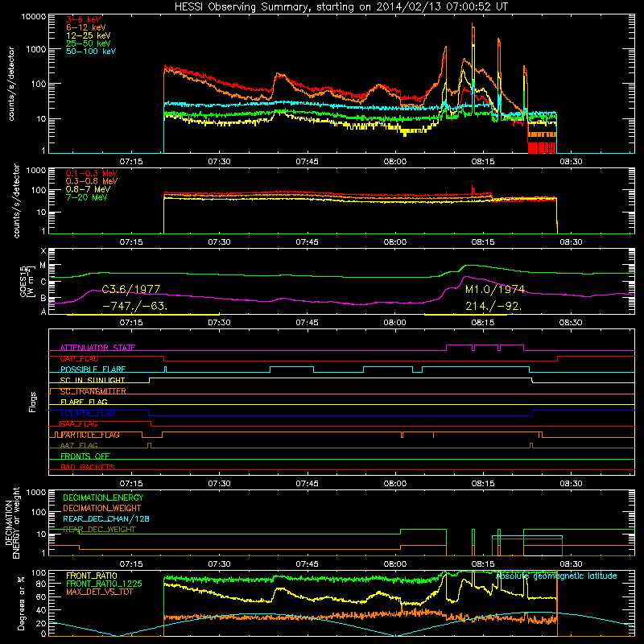This screenshot has height=644, width=644.
Task: Select the -747./-63. flare position text
Action: (134, 306)
